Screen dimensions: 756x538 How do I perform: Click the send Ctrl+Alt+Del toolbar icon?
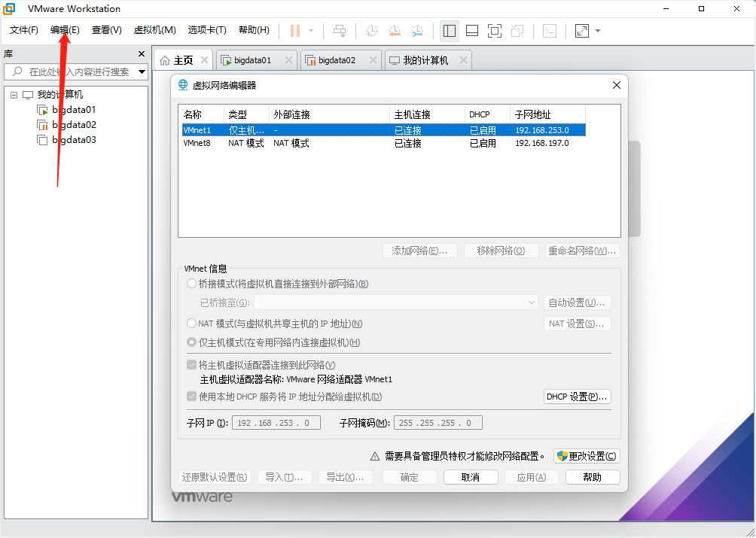(340, 31)
